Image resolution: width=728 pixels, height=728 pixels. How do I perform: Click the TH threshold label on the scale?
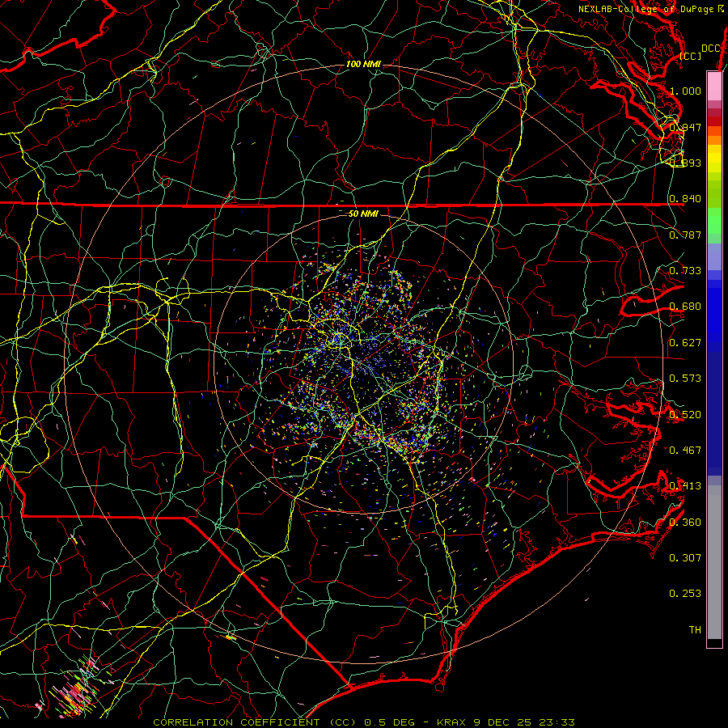(695, 630)
